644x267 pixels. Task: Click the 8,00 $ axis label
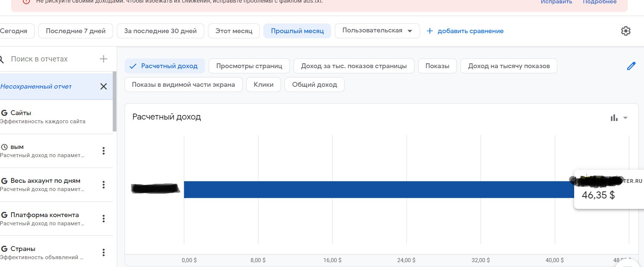click(x=258, y=260)
